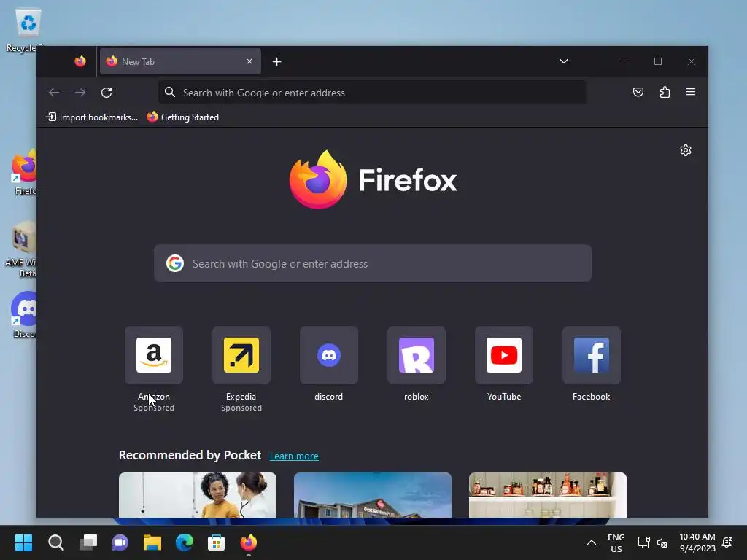Image resolution: width=747 pixels, height=560 pixels.
Task: Open clock showing 10:40 AM
Action: click(x=697, y=542)
